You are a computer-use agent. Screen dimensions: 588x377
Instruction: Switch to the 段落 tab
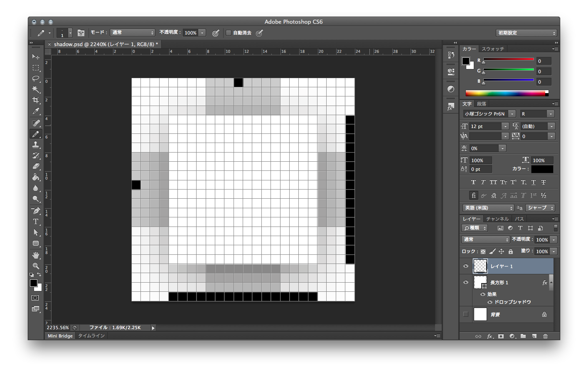482,104
